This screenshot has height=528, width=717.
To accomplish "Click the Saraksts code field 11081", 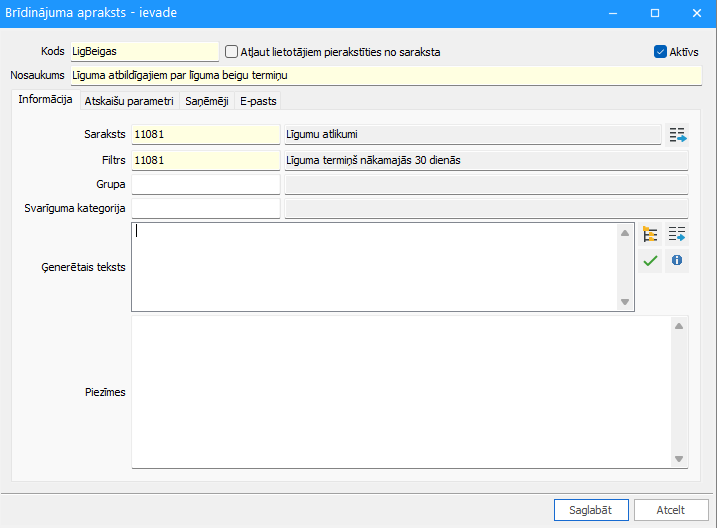I will [206, 134].
